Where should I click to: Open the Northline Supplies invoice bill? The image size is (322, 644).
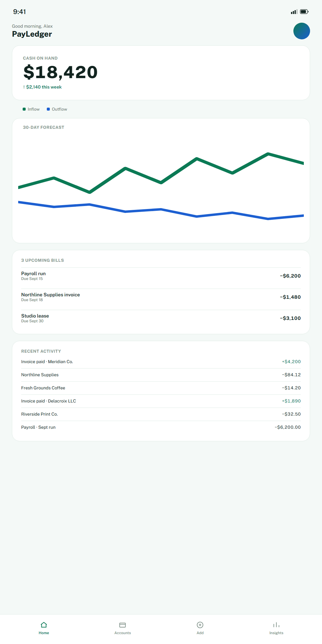(x=161, y=297)
